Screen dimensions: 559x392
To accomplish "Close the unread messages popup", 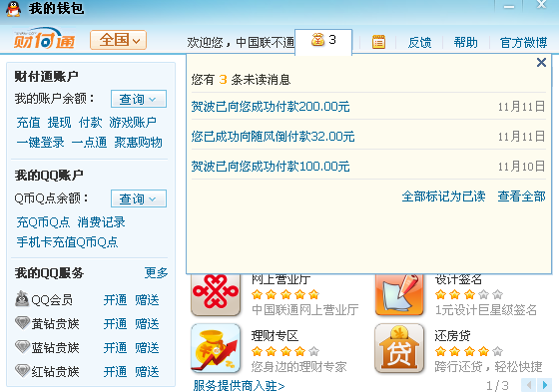I will point(541,63).
